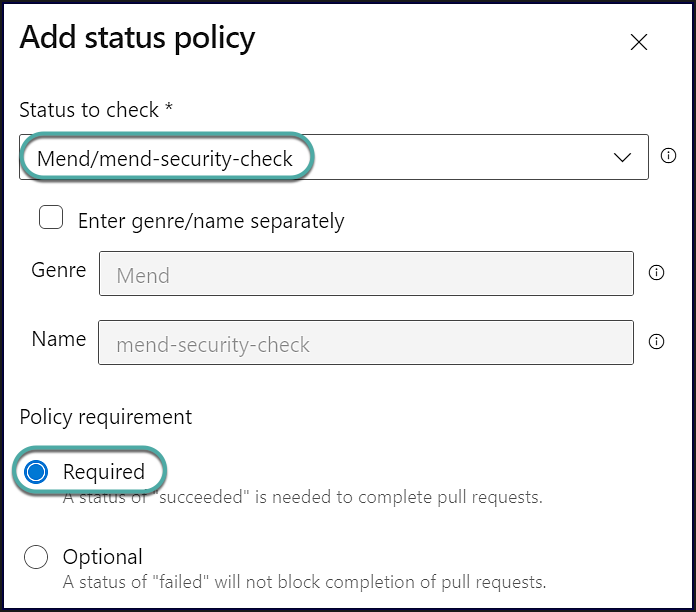Click the 'failed' will not block description text
696x612 pixels.
(x=304, y=582)
